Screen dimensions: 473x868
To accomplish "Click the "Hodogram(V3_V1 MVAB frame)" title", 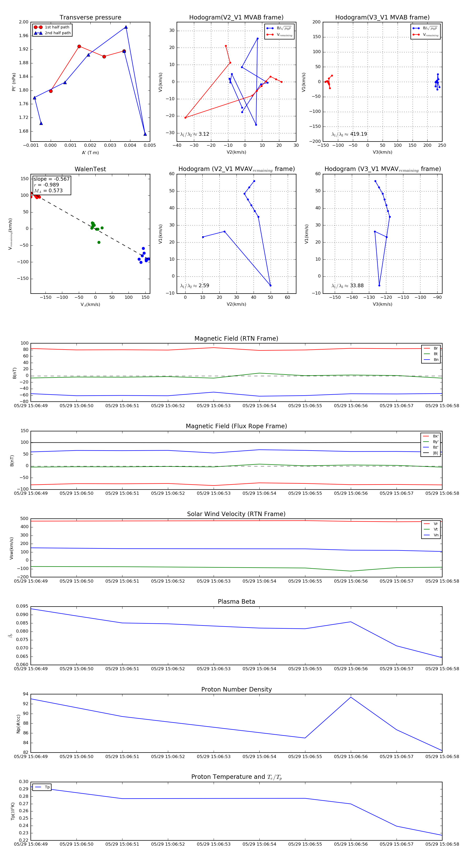I will click(382, 18).
